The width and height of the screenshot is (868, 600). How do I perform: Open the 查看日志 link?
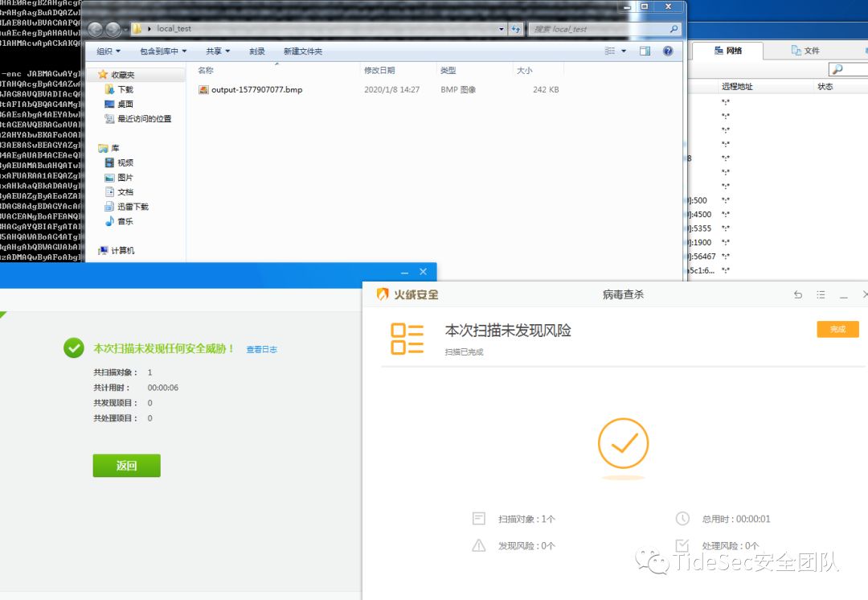262,350
